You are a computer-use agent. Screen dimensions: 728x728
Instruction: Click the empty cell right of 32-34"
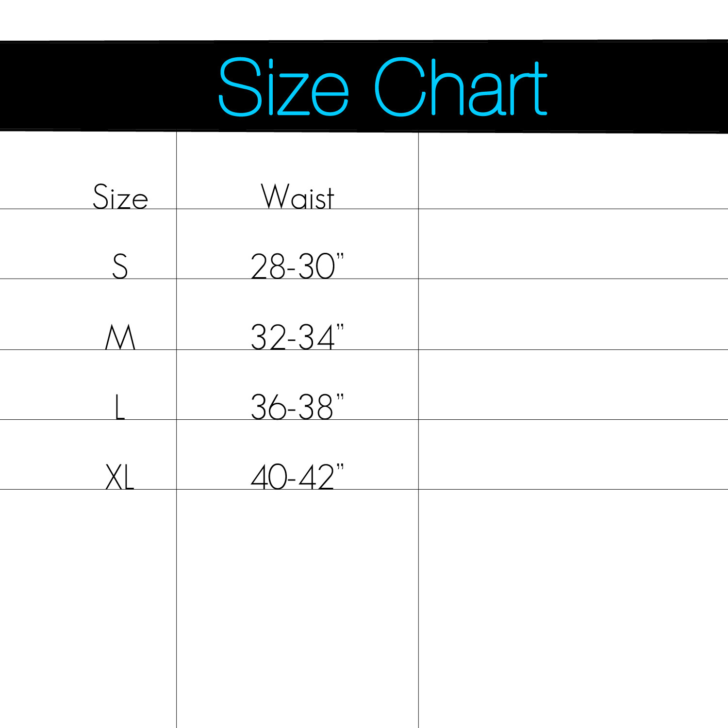coord(573,314)
